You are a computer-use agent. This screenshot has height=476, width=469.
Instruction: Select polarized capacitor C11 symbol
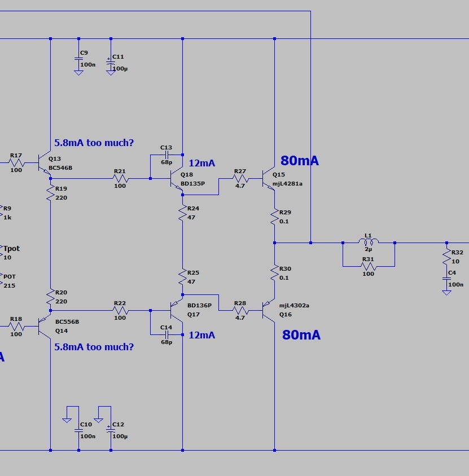111,63
